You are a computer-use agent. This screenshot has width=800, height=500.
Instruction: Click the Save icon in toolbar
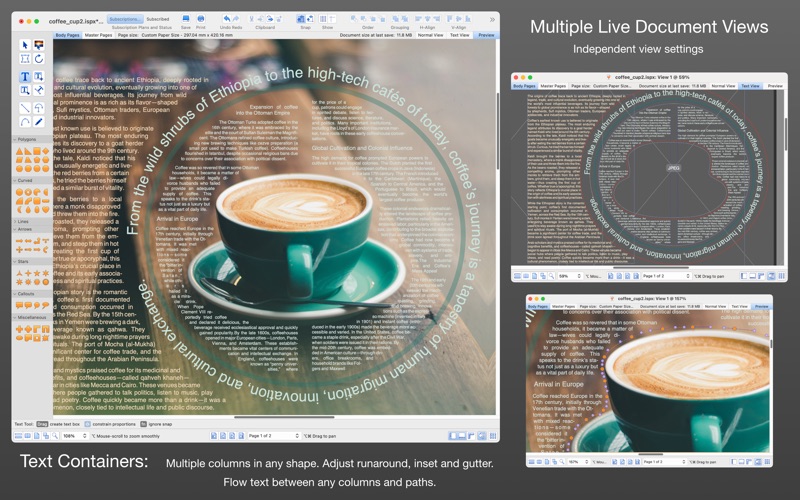click(186, 19)
